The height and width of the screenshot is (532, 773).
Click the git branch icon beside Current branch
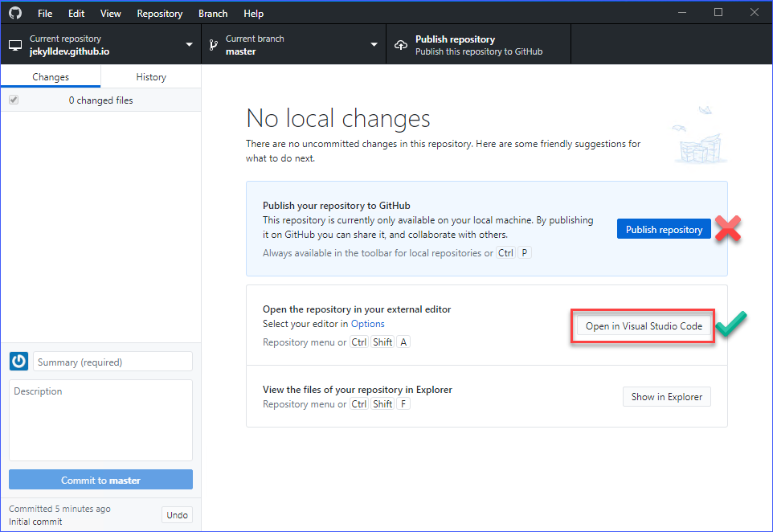(x=214, y=45)
